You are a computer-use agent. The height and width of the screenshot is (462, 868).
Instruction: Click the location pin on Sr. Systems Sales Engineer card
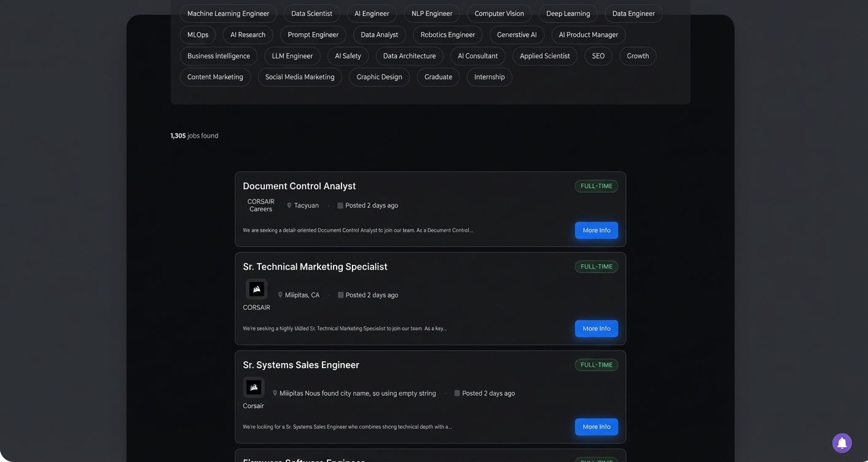point(275,393)
